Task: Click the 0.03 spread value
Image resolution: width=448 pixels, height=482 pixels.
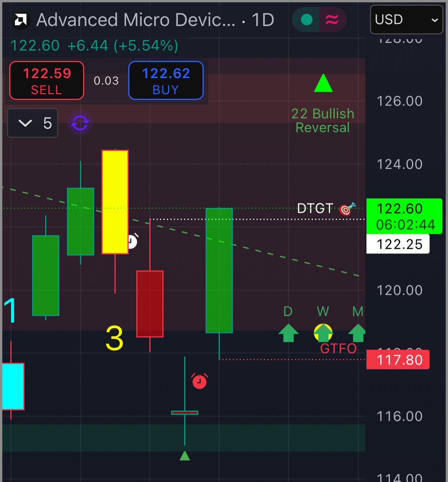Action: [106, 81]
